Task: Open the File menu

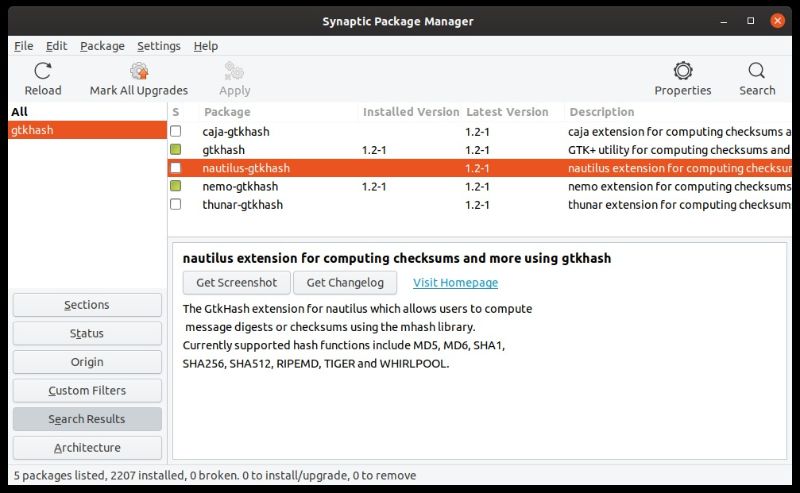Action: (x=24, y=46)
